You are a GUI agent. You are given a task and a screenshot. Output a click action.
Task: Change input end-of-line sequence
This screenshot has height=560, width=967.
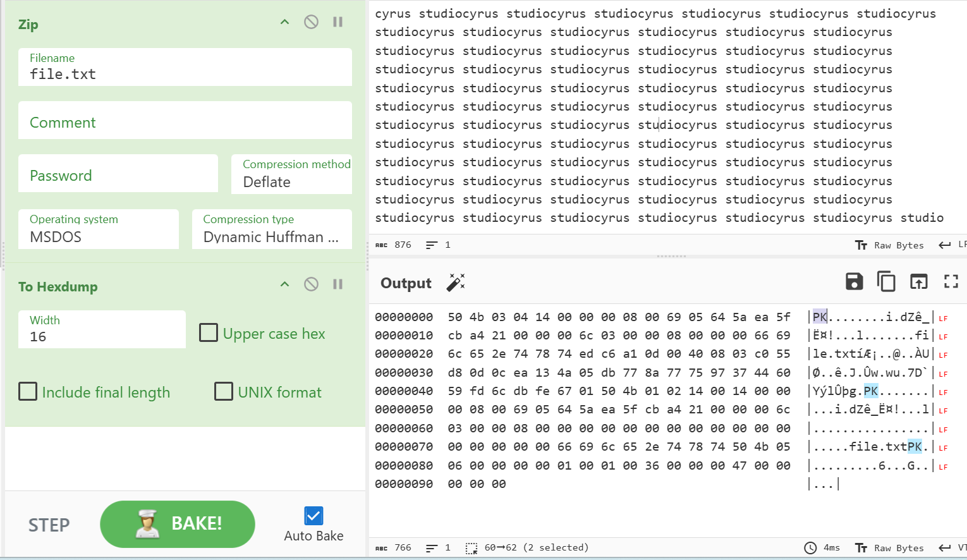click(952, 245)
